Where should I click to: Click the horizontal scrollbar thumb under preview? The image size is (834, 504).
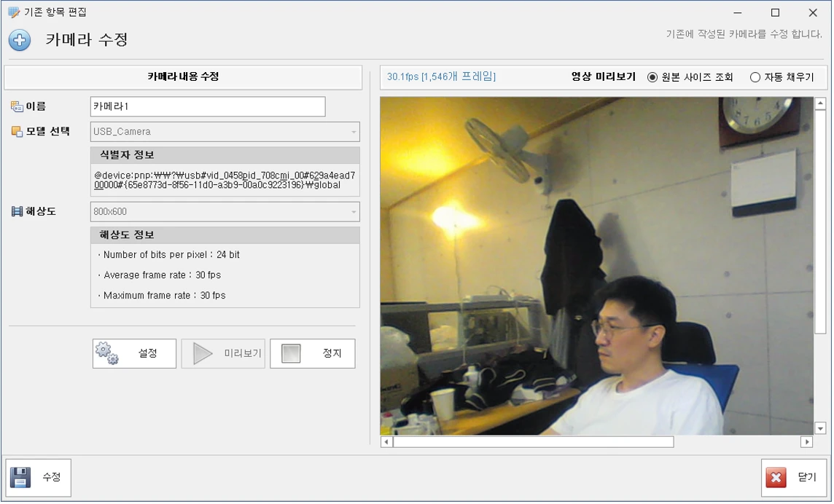click(534, 442)
